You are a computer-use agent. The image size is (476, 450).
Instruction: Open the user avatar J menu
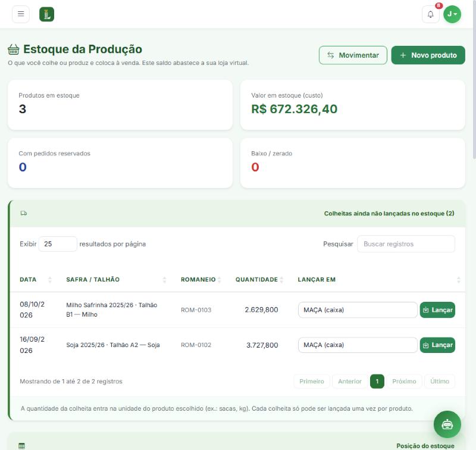pos(452,14)
